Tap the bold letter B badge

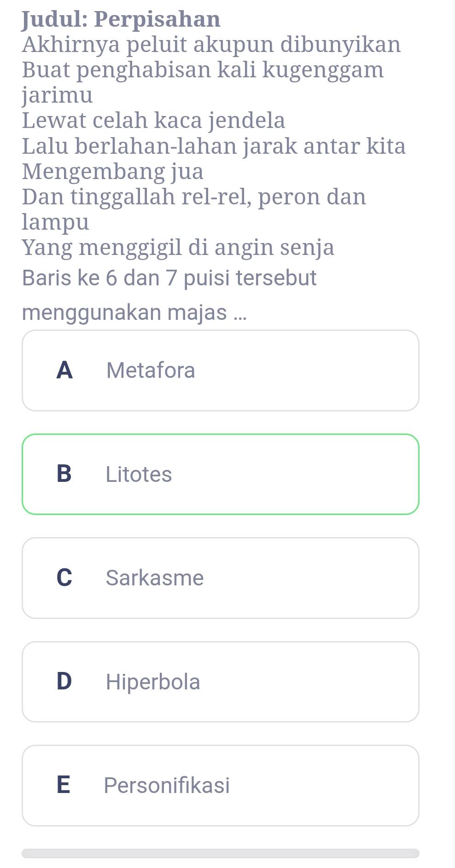pyautogui.click(x=64, y=474)
